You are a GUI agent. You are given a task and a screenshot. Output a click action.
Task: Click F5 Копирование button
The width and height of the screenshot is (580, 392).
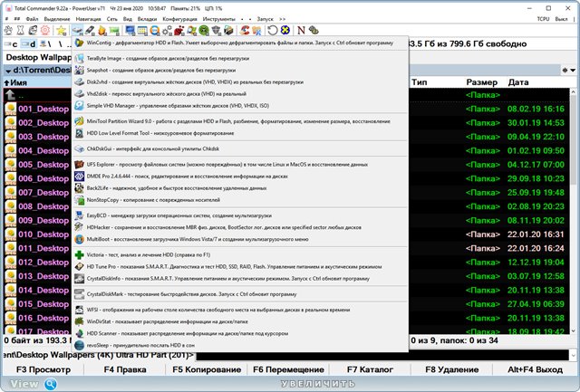[x=207, y=369]
